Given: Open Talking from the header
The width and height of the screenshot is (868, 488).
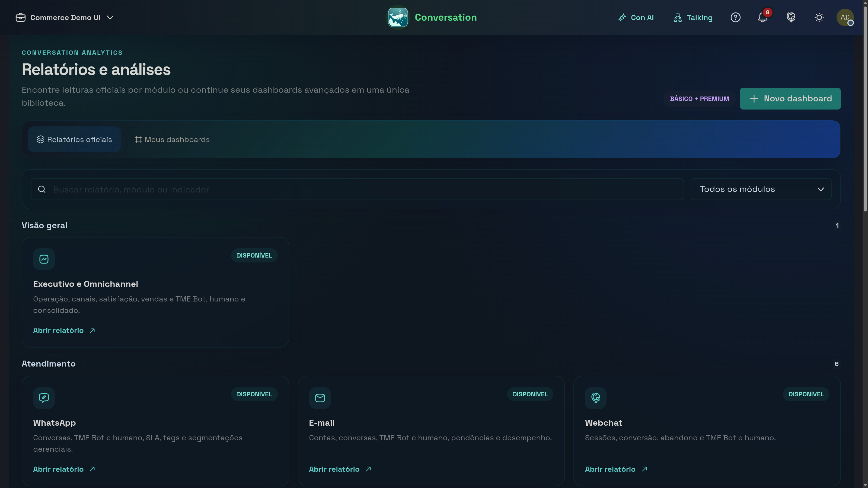Looking at the screenshot, I should pos(693,18).
